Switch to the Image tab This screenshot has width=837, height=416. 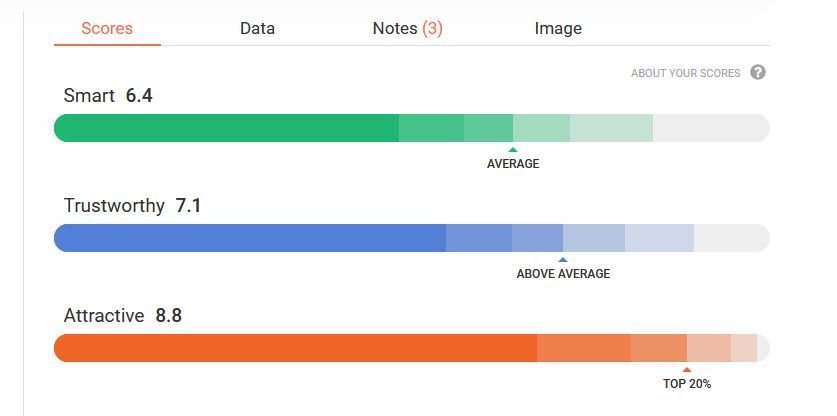click(558, 28)
